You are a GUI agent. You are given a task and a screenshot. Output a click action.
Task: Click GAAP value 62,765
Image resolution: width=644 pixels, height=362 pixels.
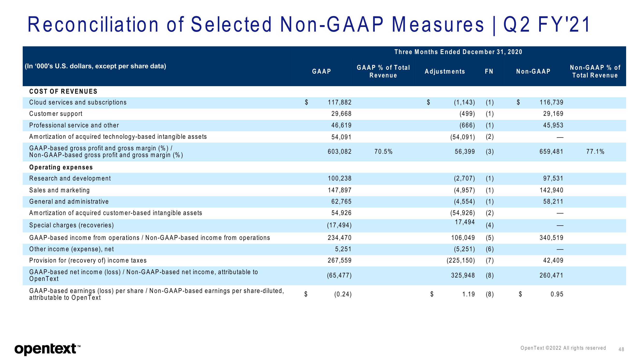click(341, 201)
